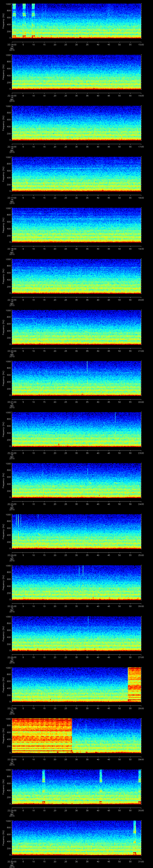Select the 22:20:00 time label
This screenshot has height=868, width=153.
click(12, 351)
